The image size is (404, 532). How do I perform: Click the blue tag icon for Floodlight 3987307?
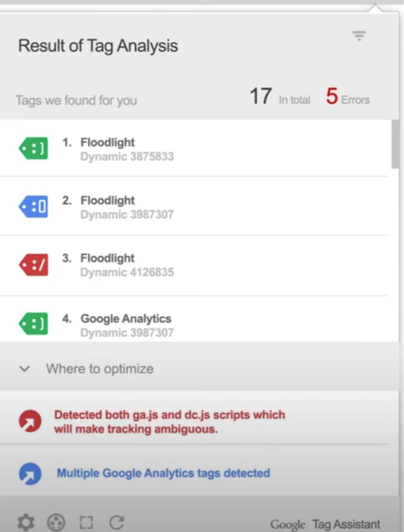tap(34, 206)
